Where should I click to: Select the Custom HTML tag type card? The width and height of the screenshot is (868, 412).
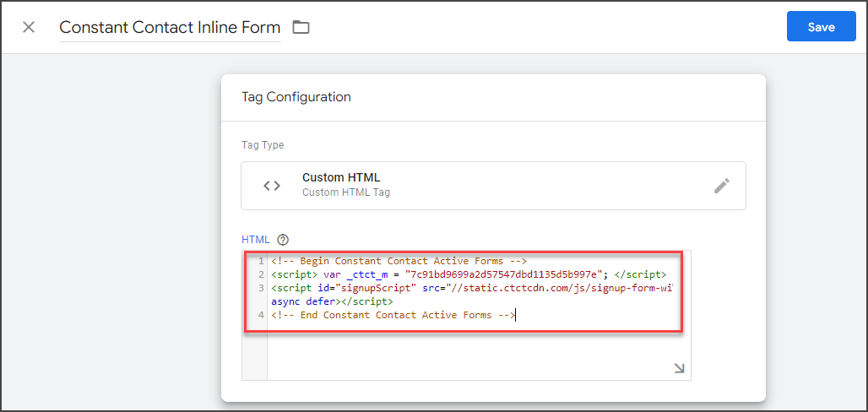pyautogui.click(x=493, y=186)
